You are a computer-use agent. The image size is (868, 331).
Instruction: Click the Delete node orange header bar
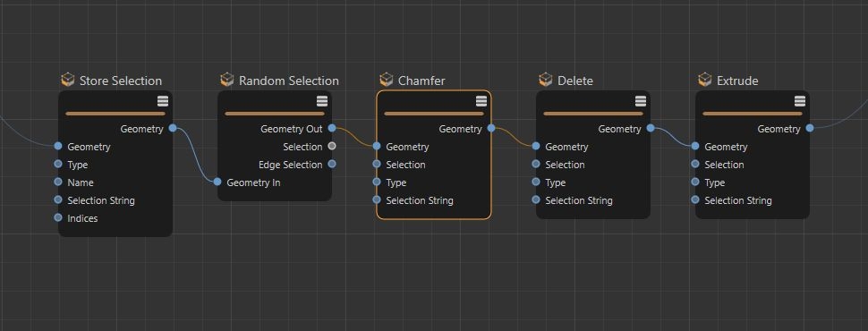tap(593, 114)
